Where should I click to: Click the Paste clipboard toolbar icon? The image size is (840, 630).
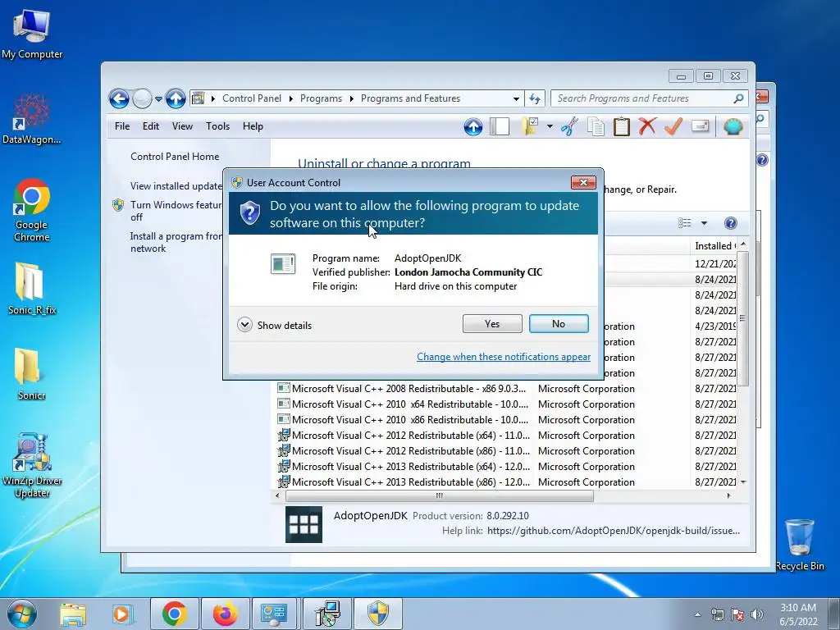click(x=622, y=127)
